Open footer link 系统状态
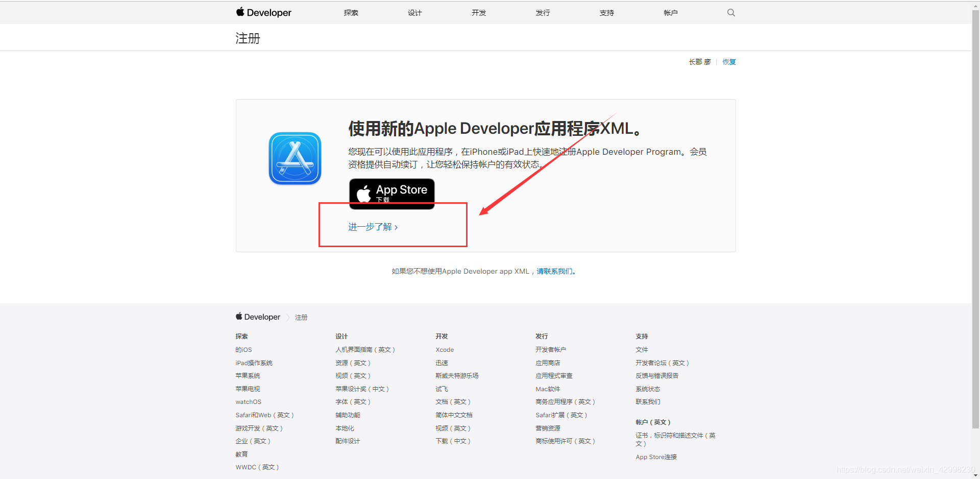The image size is (980, 479). pyautogui.click(x=648, y=389)
